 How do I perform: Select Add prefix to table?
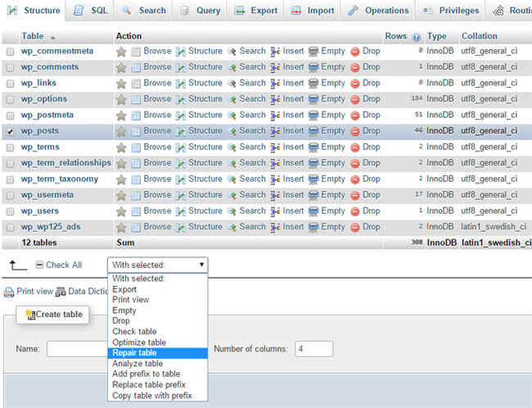click(157, 374)
